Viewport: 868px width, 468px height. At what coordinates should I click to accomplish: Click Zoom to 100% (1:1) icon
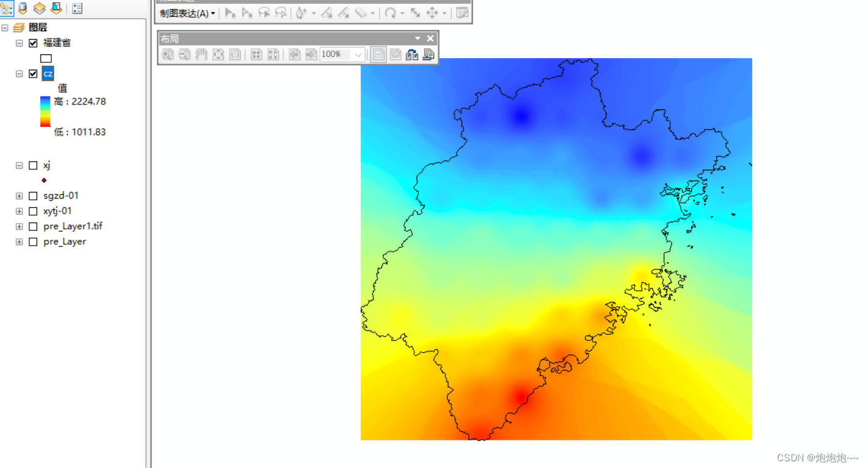pyautogui.click(x=235, y=54)
